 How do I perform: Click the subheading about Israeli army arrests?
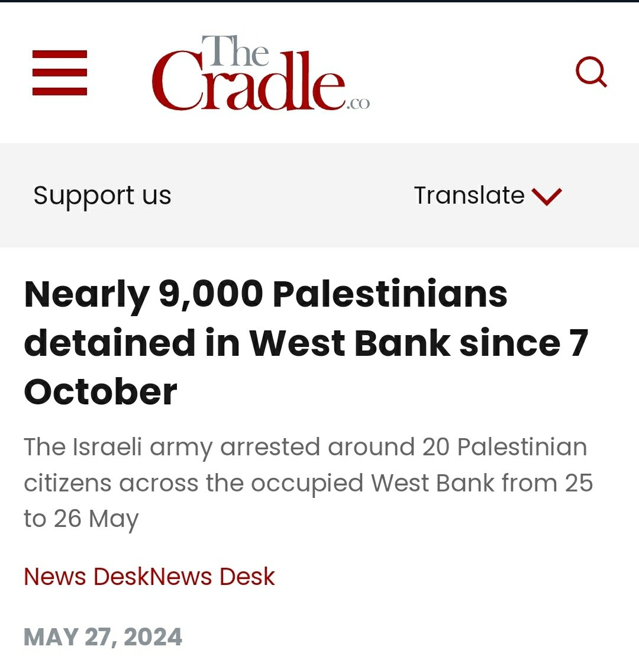(308, 483)
